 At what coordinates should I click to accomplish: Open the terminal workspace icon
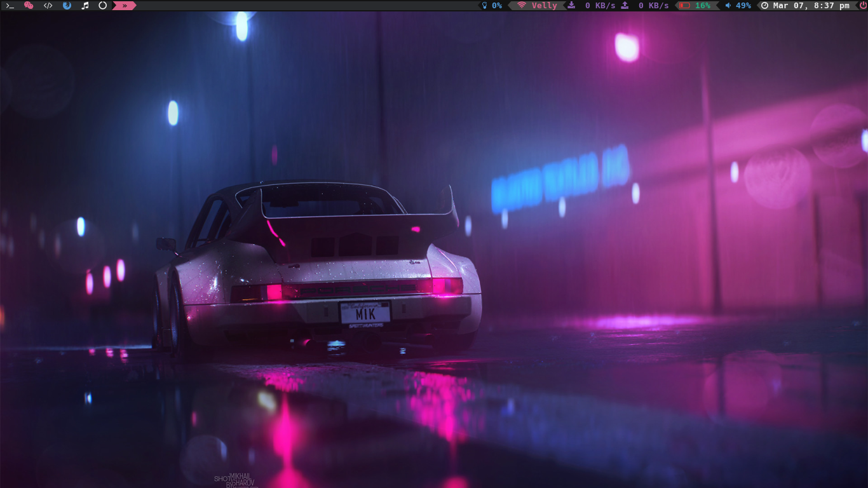click(x=10, y=6)
